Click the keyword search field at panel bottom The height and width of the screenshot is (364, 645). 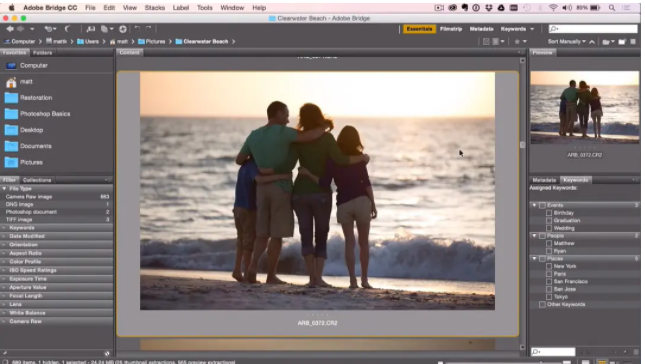pos(553,352)
